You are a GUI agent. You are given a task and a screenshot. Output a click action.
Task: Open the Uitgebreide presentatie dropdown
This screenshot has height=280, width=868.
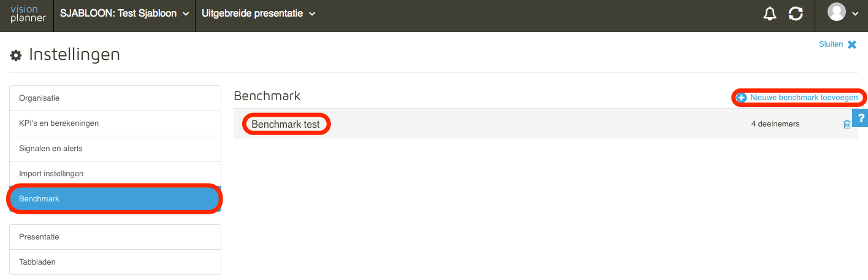259,14
